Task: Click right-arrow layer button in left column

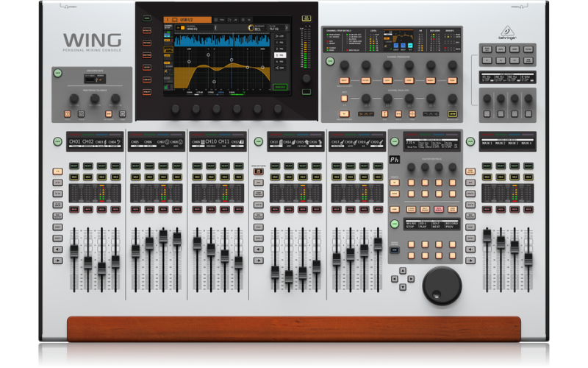Action: (57, 261)
